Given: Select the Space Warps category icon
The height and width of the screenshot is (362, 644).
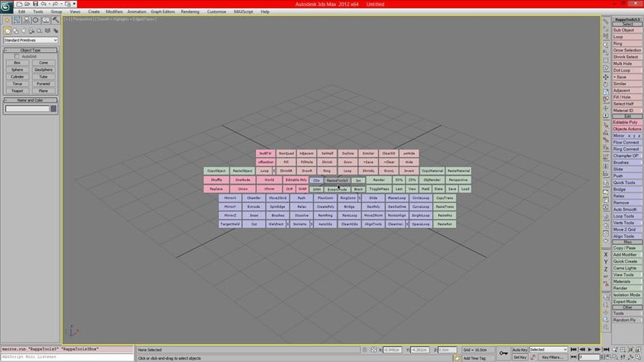Looking at the screenshot, I should tap(48, 31).
